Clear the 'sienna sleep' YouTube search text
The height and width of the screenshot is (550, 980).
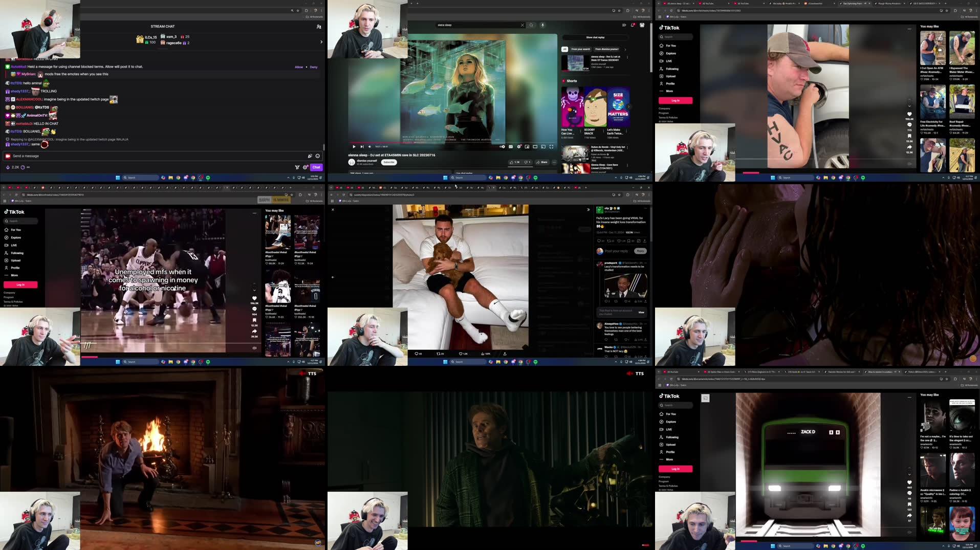point(522,25)
